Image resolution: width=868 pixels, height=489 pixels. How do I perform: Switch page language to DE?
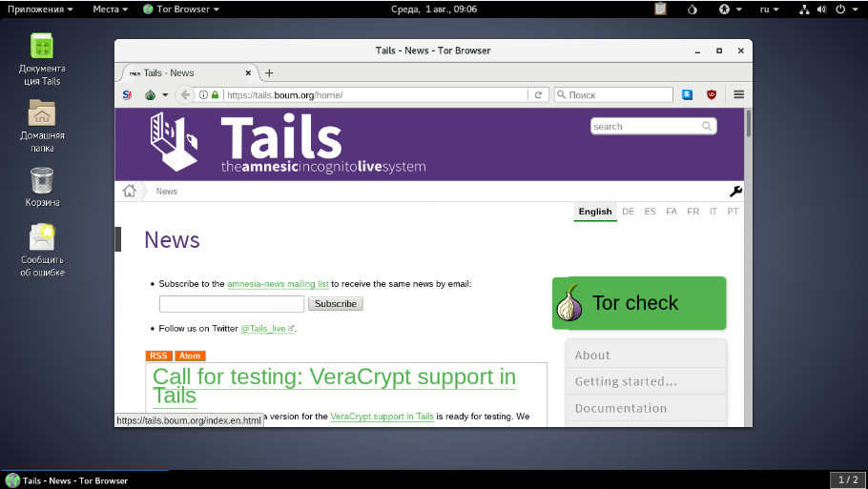click(x=628, y=212)
